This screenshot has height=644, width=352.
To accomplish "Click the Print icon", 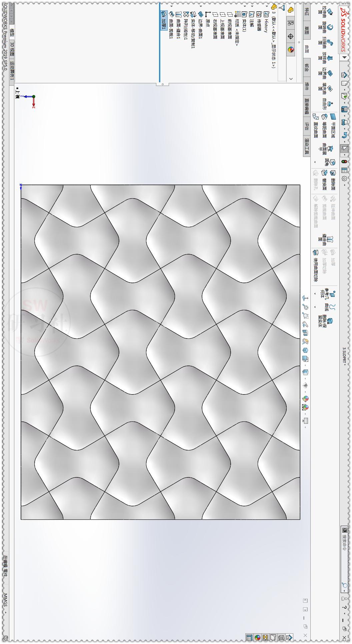I will coord(344,122).
